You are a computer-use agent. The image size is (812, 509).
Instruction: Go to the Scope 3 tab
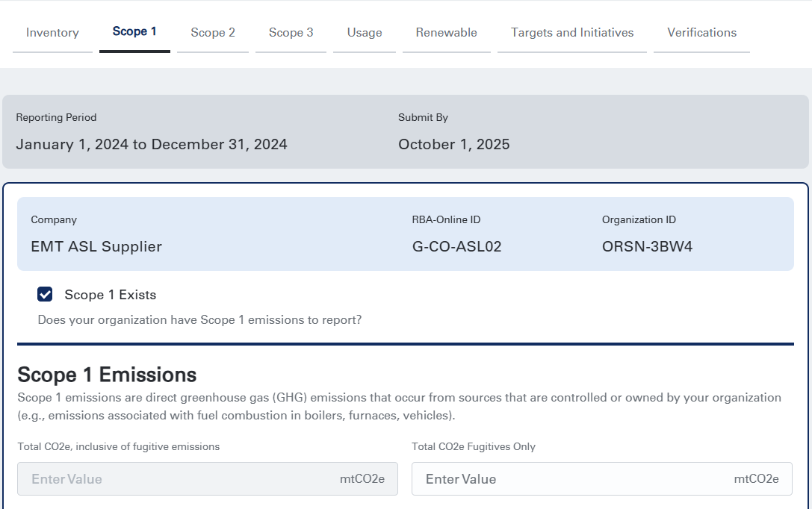[291, 33]
